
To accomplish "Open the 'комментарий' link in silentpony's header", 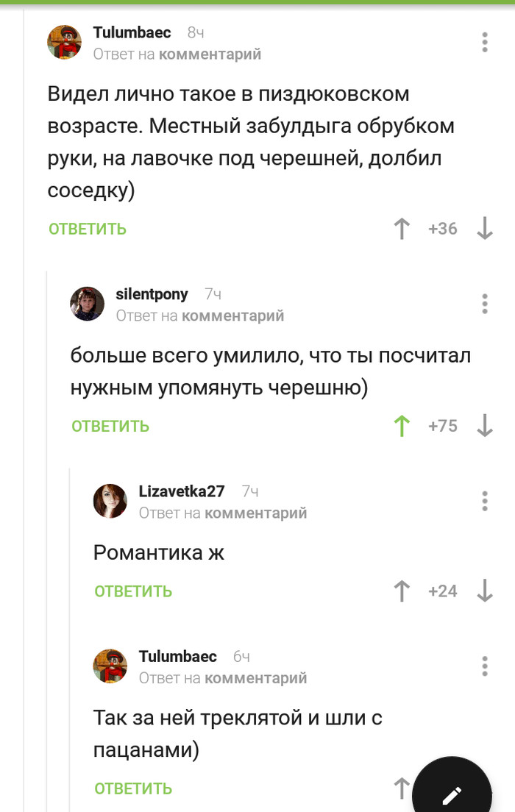I will point(245,315).
